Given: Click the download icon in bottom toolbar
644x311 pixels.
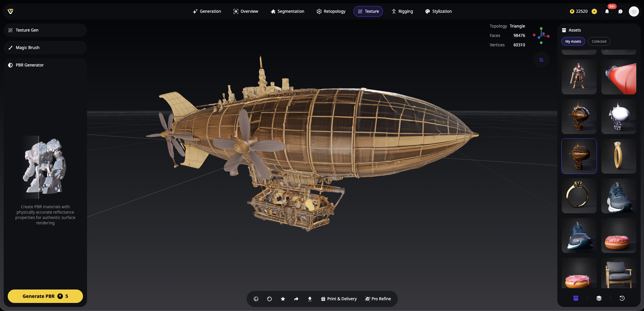Looking at the screenshot, I should click(310, 299).
